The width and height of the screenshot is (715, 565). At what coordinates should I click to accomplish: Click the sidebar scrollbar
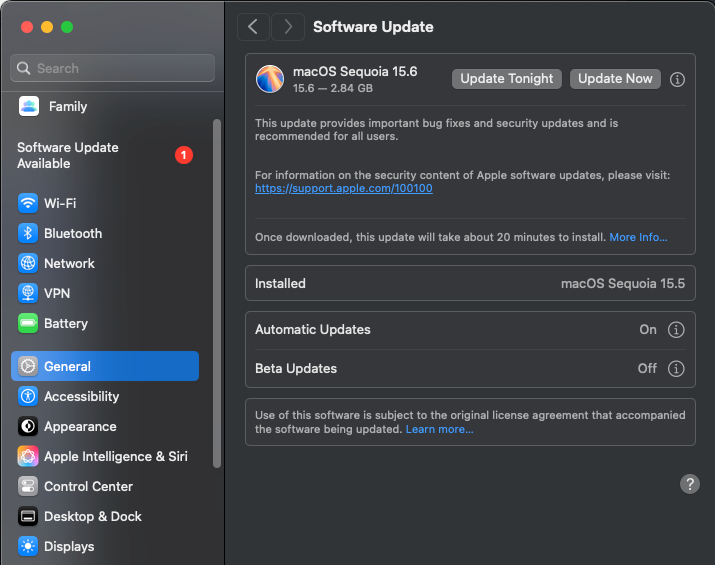pyautogui.click(x=217, y=293)
